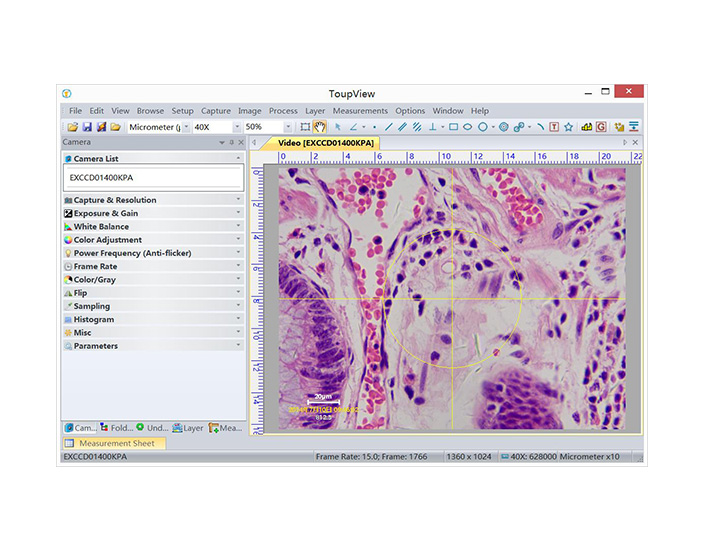Open the Measurement Sheet tab
Viewport: 703px width, 550px height.
114,443
